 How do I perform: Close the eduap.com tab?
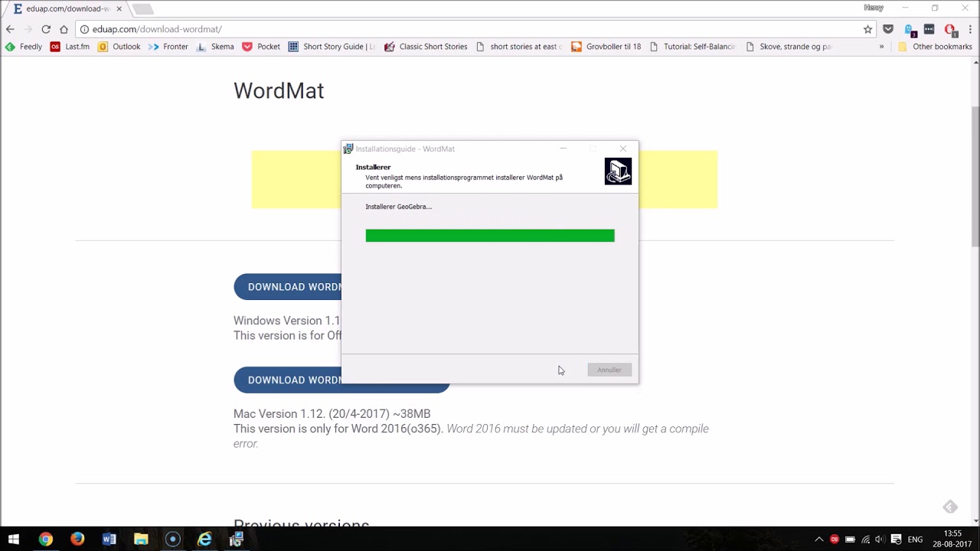coord(119,8)
